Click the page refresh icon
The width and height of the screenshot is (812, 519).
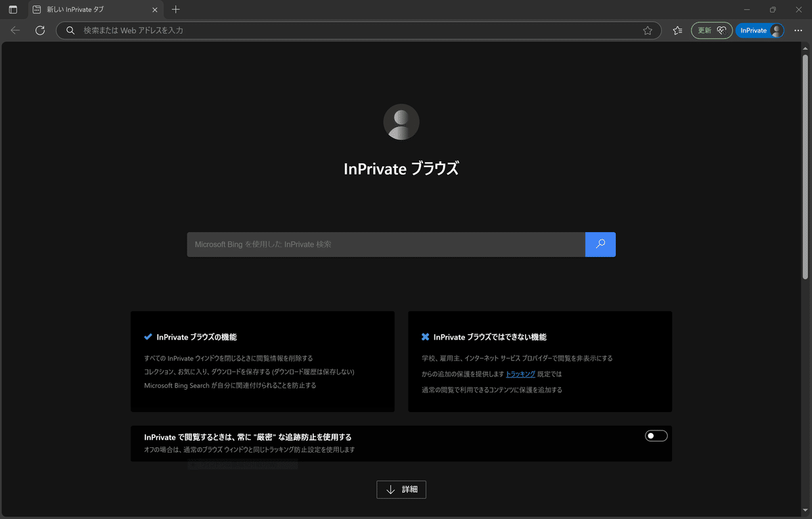point(39,30)
